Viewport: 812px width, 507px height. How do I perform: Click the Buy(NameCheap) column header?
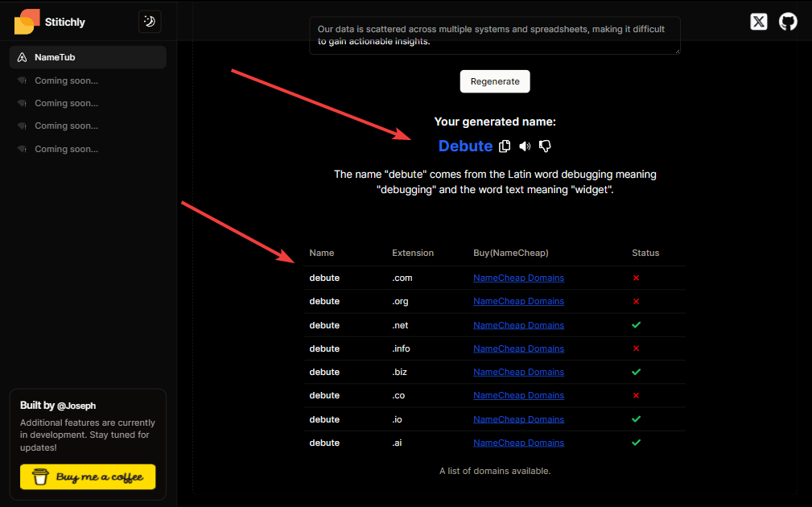coord(510,253)
